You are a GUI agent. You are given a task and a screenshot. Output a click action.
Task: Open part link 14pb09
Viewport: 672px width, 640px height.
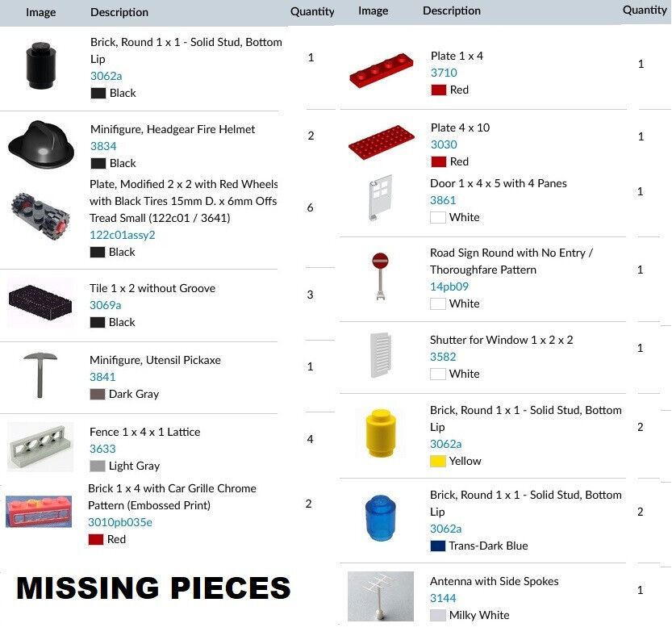pos(449,287)
